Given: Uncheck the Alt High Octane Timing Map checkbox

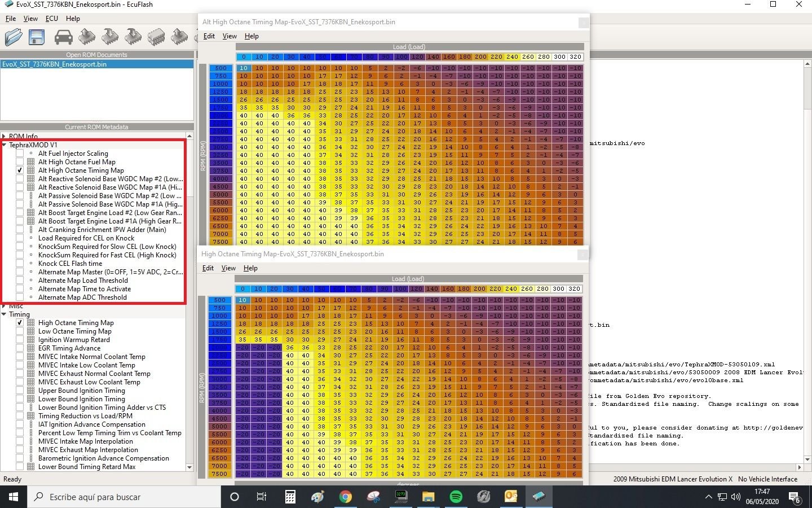Looking at the screenshot, I should click(x=20, y=170).
